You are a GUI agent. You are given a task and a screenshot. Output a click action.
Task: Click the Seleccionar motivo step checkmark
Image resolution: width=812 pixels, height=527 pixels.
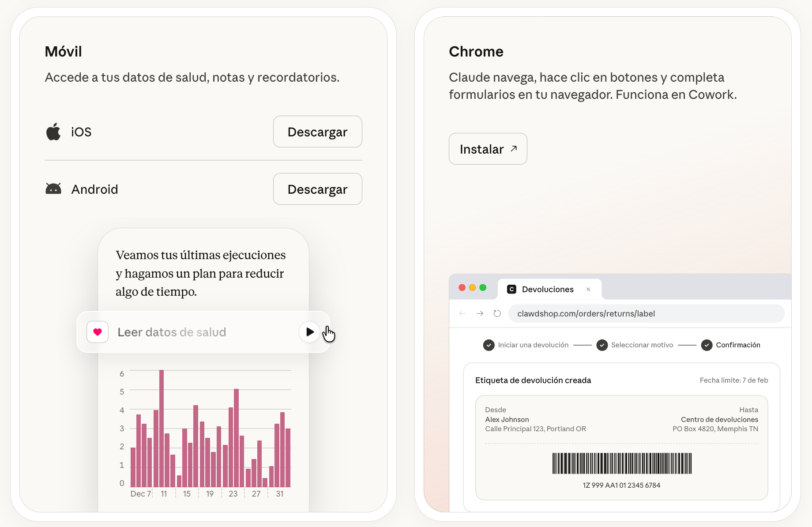coord(602,345)
